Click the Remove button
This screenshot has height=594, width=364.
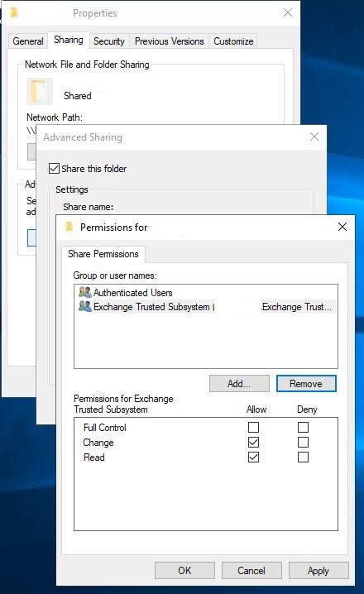(x=306, y=383)
